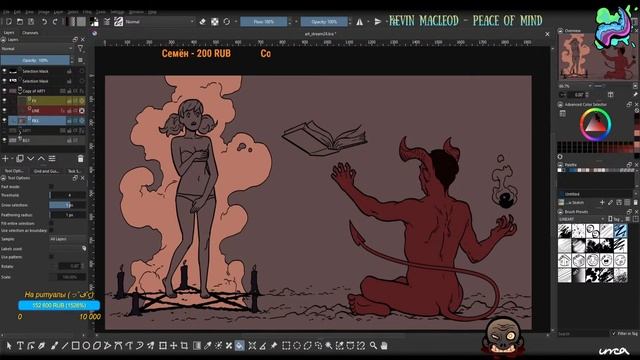
Task: Hide the BG1 layer via its eye icon
Action: pyautogui.click(x=4, y=140)
